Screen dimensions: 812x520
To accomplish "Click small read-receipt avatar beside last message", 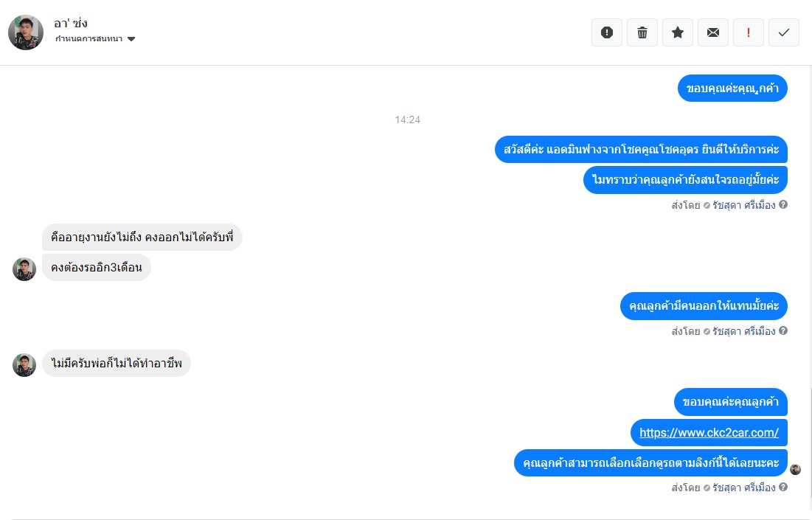I will click(796, 469).
